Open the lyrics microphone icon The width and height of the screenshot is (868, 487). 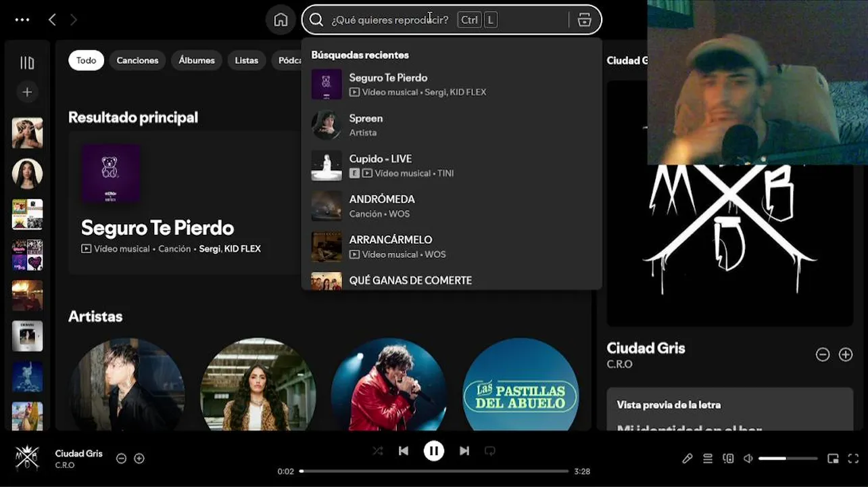[688, 458]
